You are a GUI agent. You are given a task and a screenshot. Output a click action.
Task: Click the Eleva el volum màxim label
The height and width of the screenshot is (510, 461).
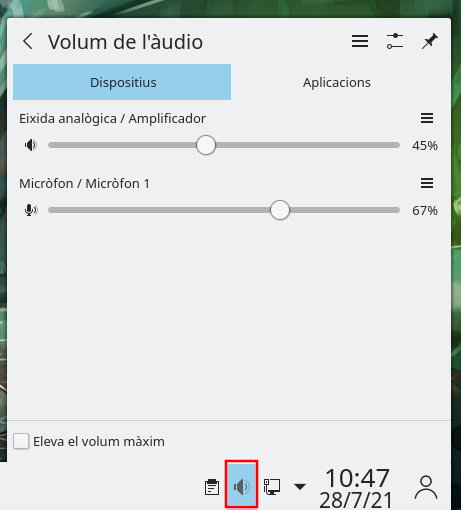click(99, 441)
